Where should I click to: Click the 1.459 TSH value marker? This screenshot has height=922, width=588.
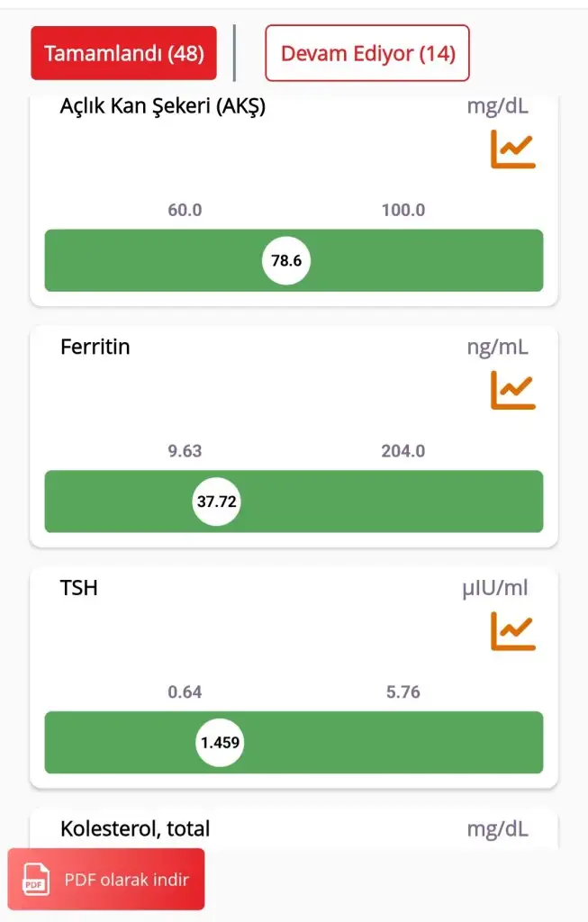coord(221,743)
